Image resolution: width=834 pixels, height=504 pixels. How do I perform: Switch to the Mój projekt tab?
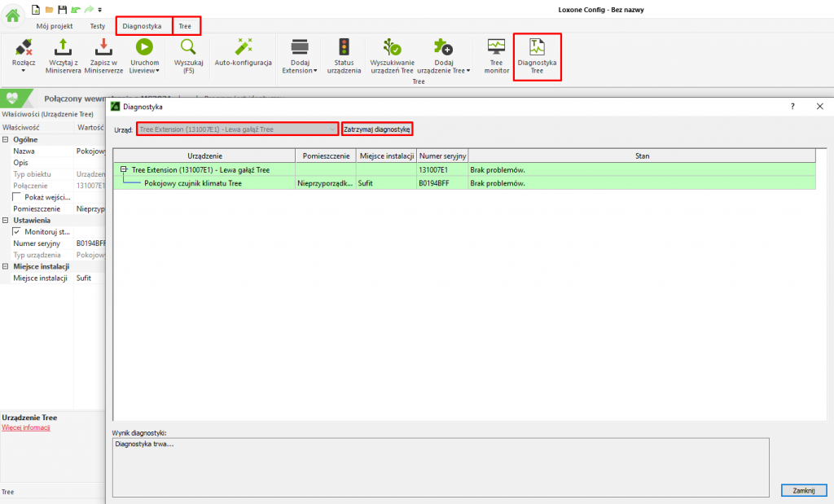(55, 26)
